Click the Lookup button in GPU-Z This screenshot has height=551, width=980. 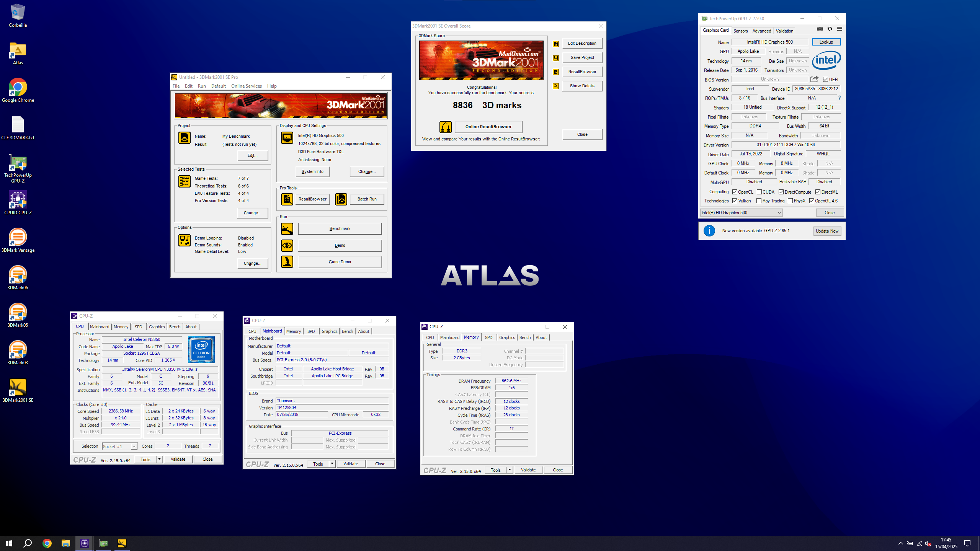(826, 42)
